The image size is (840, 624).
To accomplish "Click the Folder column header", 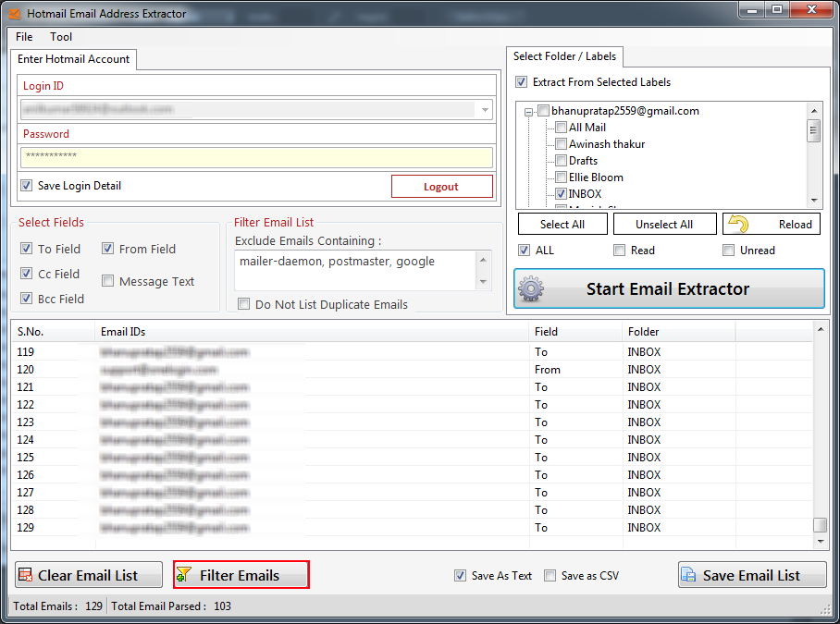I will (679, 332).
